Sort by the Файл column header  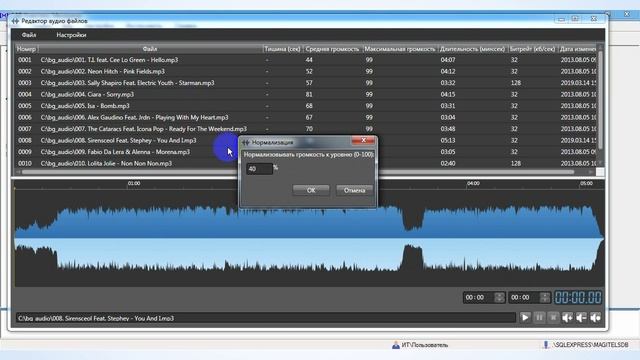(150, 49)
